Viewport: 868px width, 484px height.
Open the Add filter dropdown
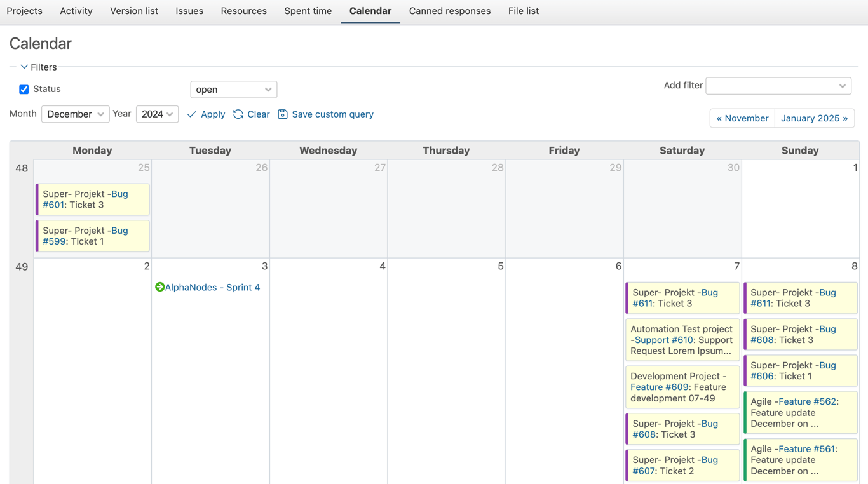coord(778,85)
